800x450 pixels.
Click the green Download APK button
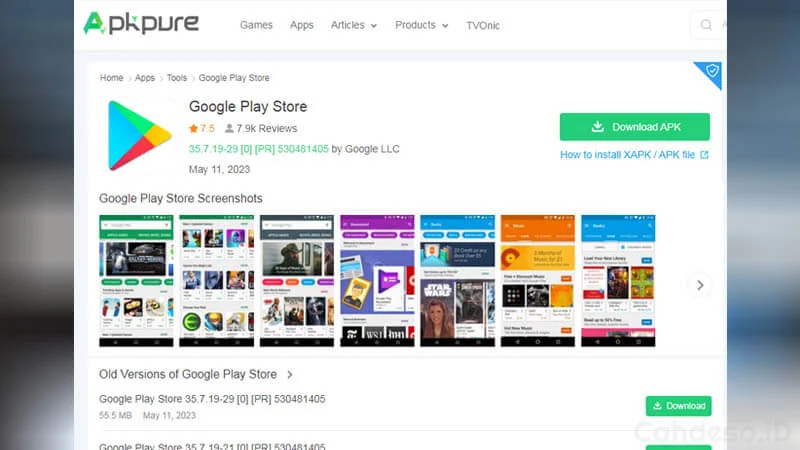(635, 127)
